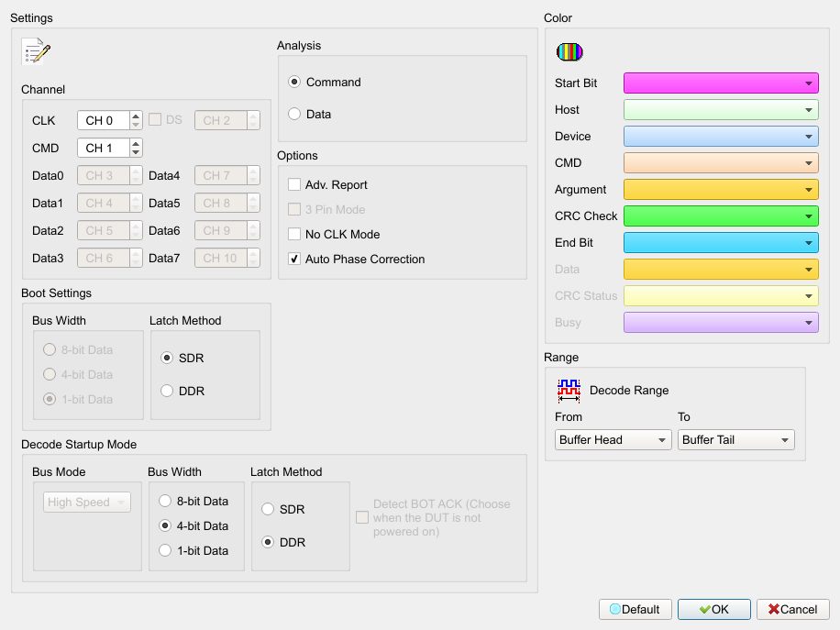This screenshot has height=630, width=840.
Task: Open the To Buffer Tail dropdown
Action: coord(735,440)
